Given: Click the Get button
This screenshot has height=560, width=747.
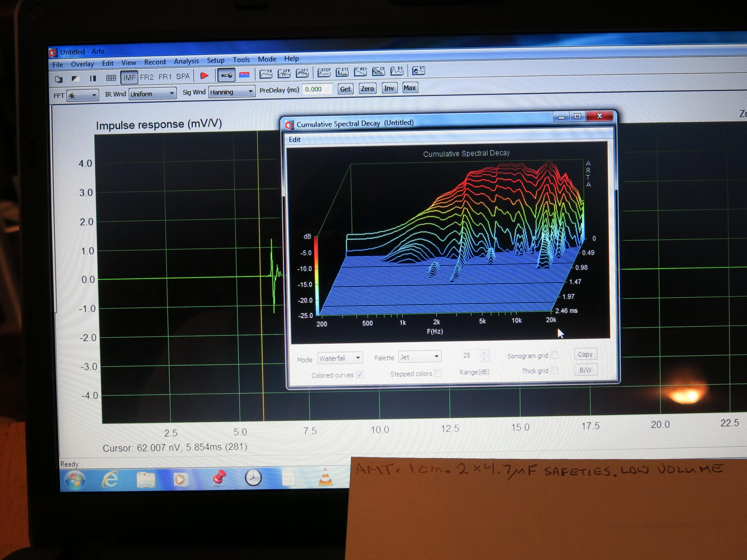Looking at the screenshot, I should point(345,89).
